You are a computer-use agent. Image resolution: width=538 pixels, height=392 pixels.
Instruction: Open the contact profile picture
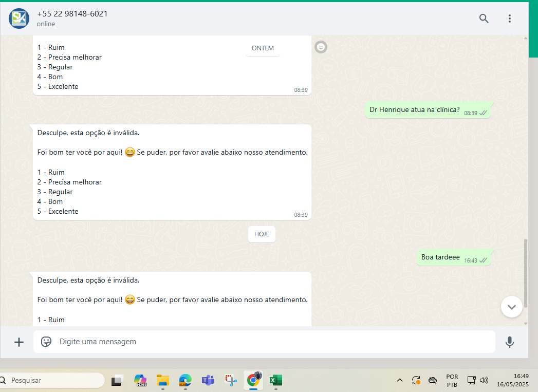pos(19,18)
